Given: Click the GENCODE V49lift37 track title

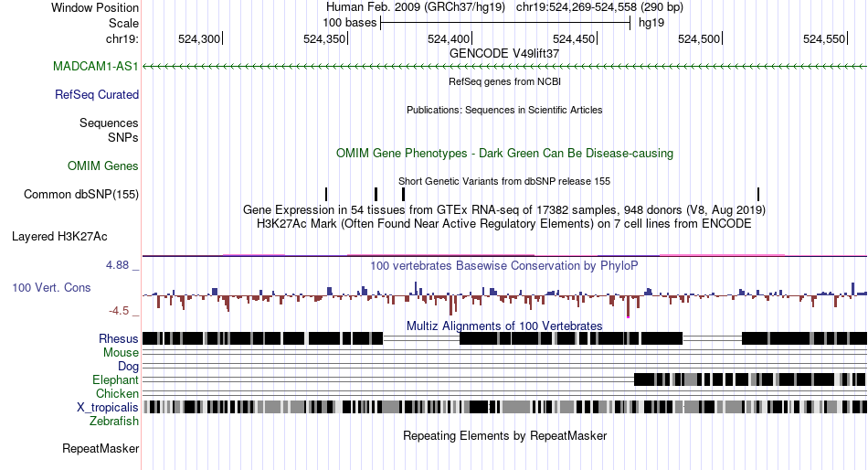Looking at the screenshot, I should click(504, 53).
